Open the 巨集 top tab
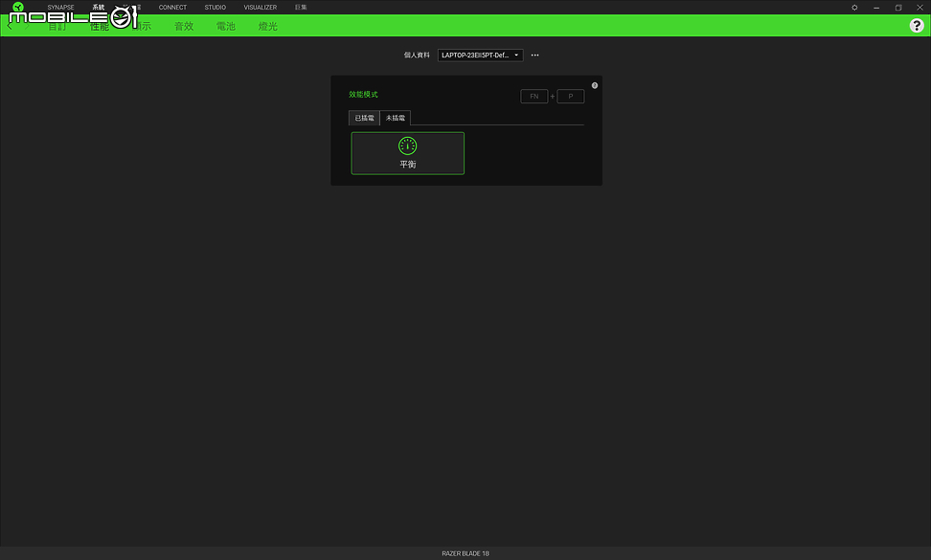 [x=301, y=7]
